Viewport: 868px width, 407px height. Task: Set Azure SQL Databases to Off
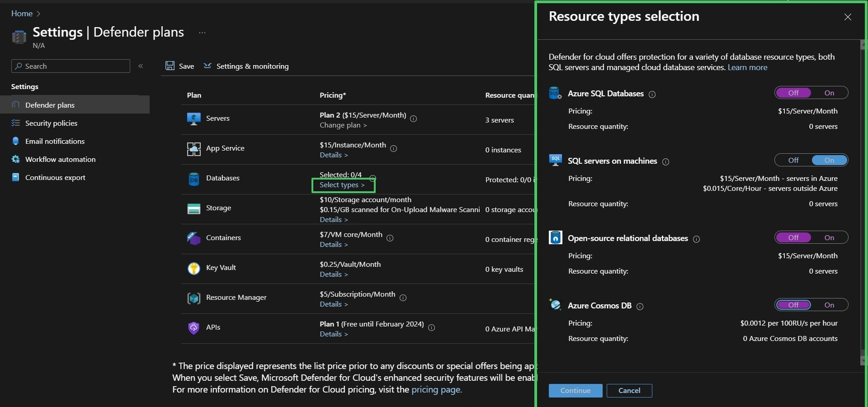click(x=793, y=93)
